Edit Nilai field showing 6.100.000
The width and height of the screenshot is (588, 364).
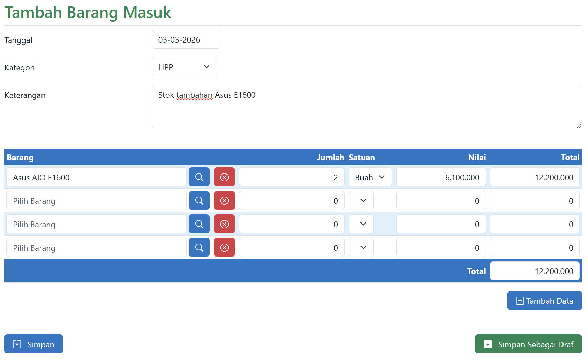[441, 177]
